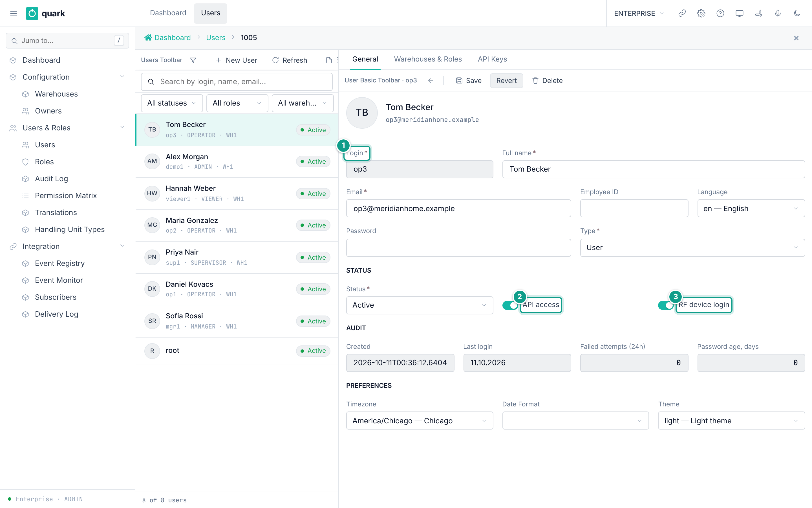The width and height of the screenshot is (812, 508).
Task: Switch to Warehouses & Roles tab
Action: 428,59
